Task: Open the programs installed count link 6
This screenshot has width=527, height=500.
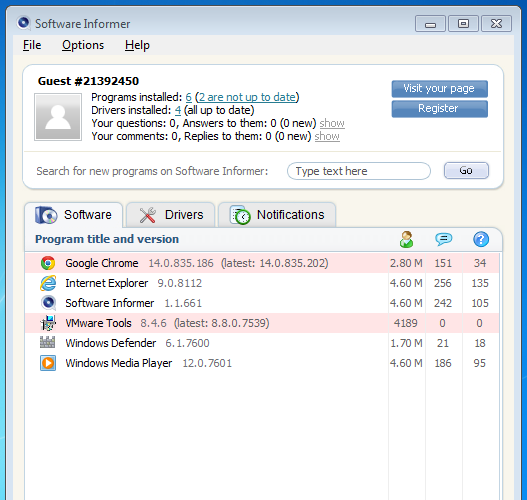Action: click(x=189, y=97)
